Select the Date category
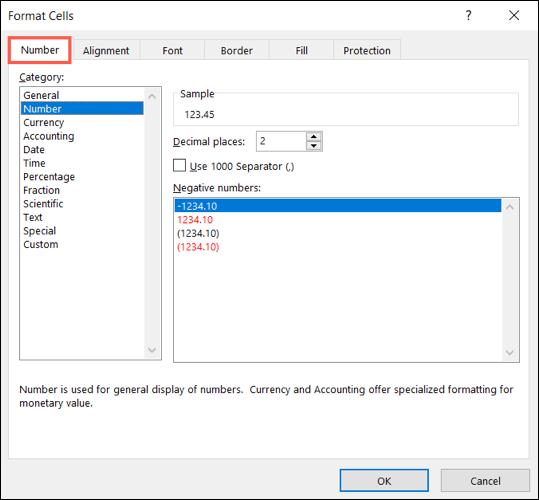 [x=82, y=149]
